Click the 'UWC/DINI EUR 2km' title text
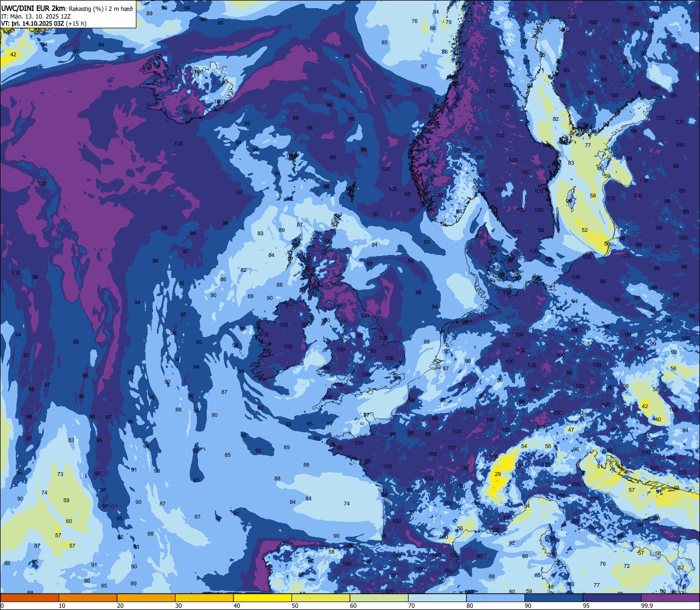This screenshot has width=700, height=610. [33, 8]
